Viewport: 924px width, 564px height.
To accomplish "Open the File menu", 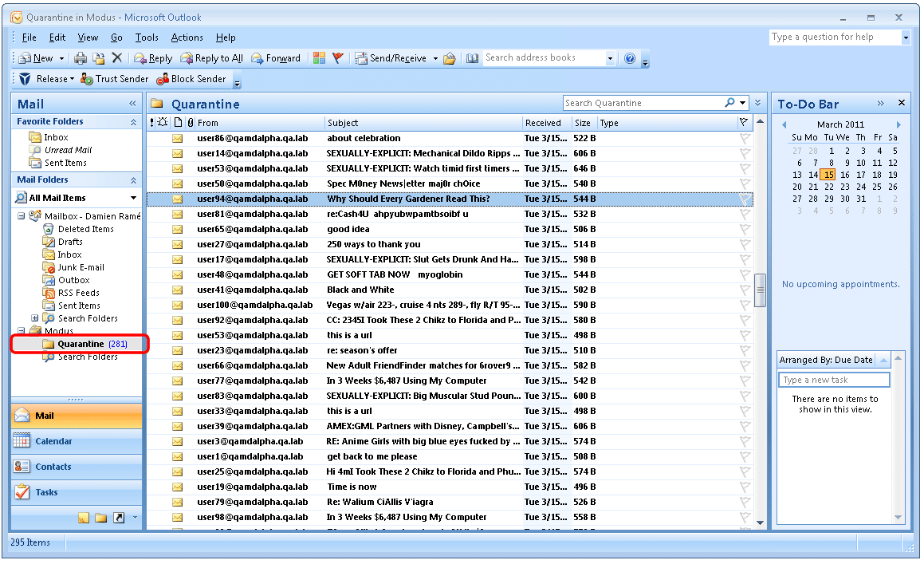I will pos(29,37).
